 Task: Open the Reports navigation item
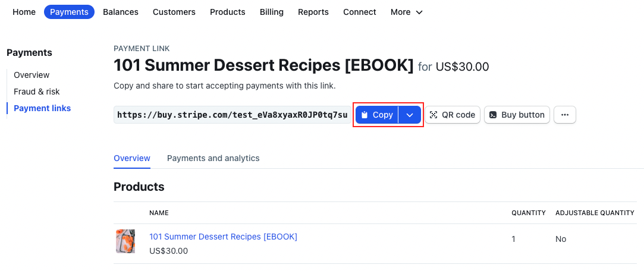pos(313,12)
